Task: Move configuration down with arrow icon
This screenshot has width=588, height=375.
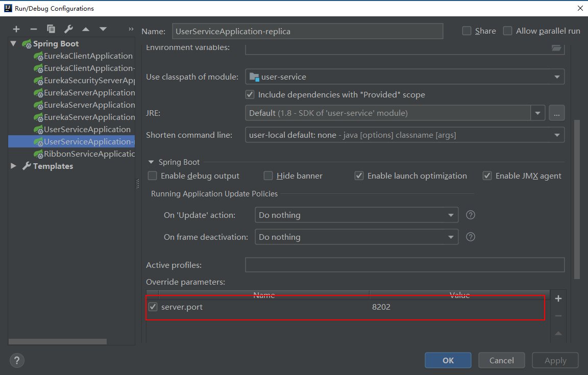Action: pyautogui.click(x=103, y=29)
